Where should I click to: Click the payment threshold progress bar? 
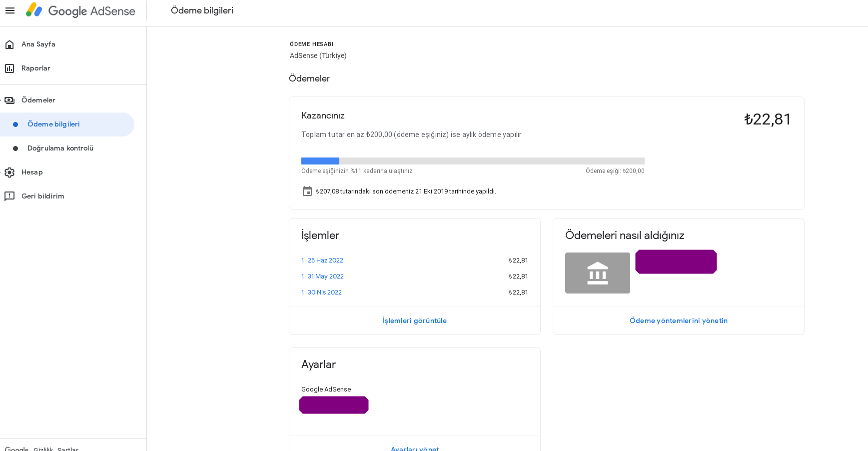[473, 161]
